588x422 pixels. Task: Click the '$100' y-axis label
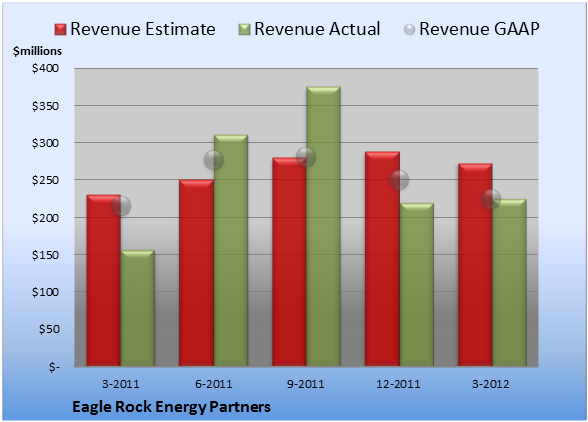click(45, 292)
